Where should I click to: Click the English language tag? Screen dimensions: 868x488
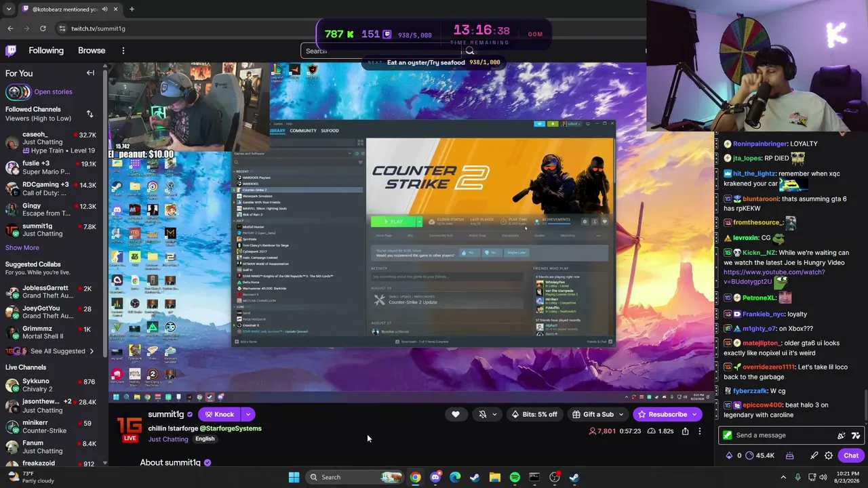(x=205, y=439)
